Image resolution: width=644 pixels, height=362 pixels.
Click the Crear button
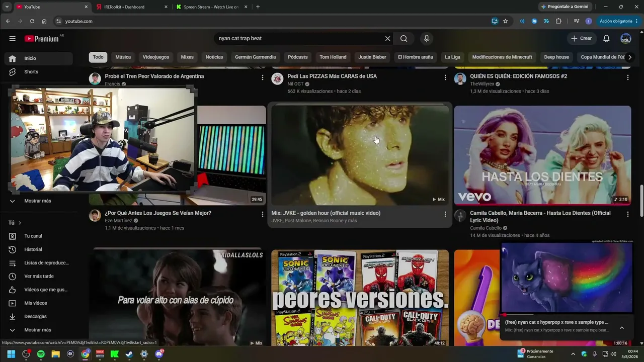point(581,39)
